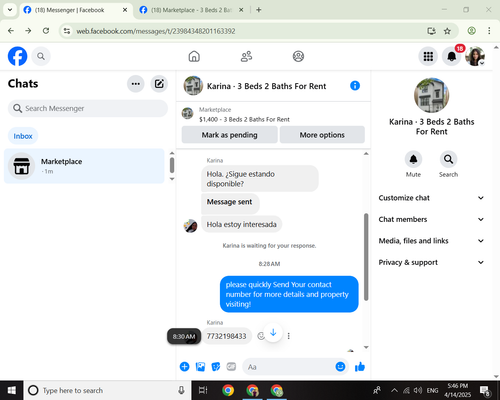The image size is (500, 400).
Task: Expand Chat members section
Action: pos(431,219)
